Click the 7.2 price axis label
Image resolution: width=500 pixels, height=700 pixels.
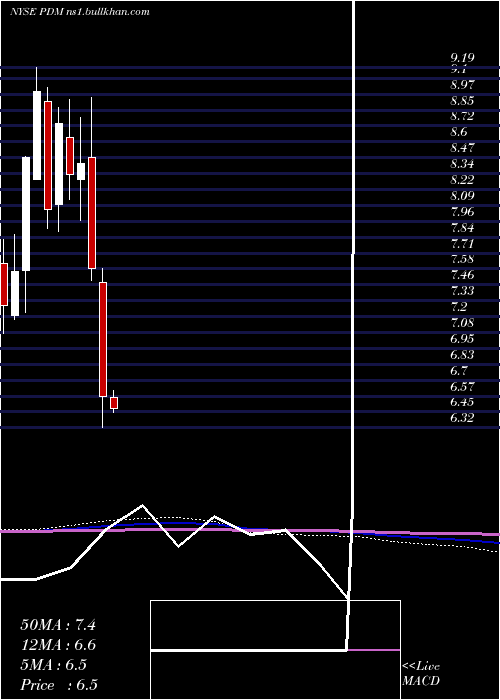click(459, 307)
